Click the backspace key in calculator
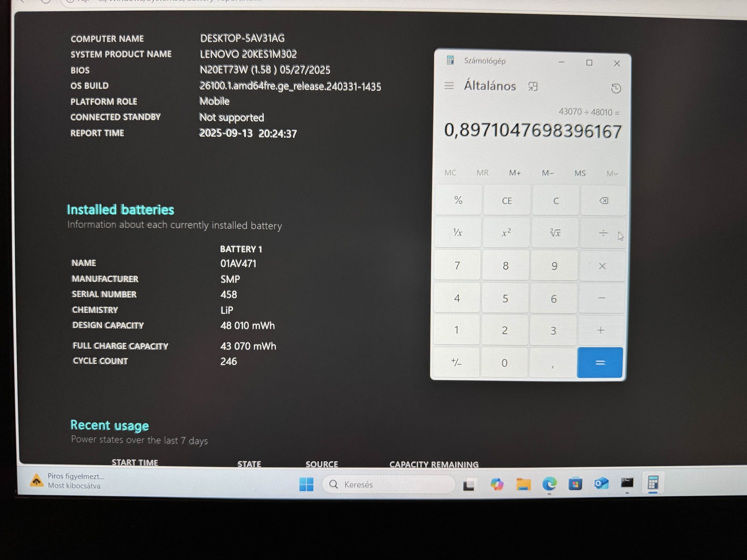This screenshot has width=747, height=560. [x=603, y=201]
